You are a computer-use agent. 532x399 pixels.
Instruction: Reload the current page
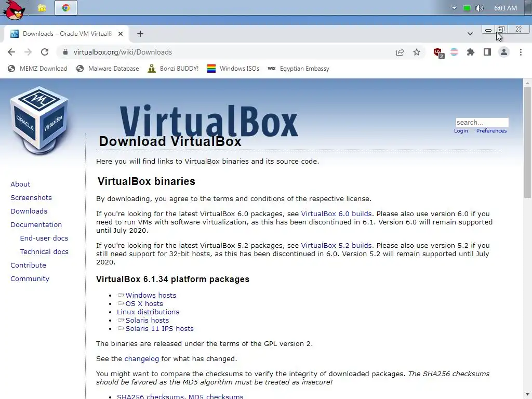pos(45,52)
